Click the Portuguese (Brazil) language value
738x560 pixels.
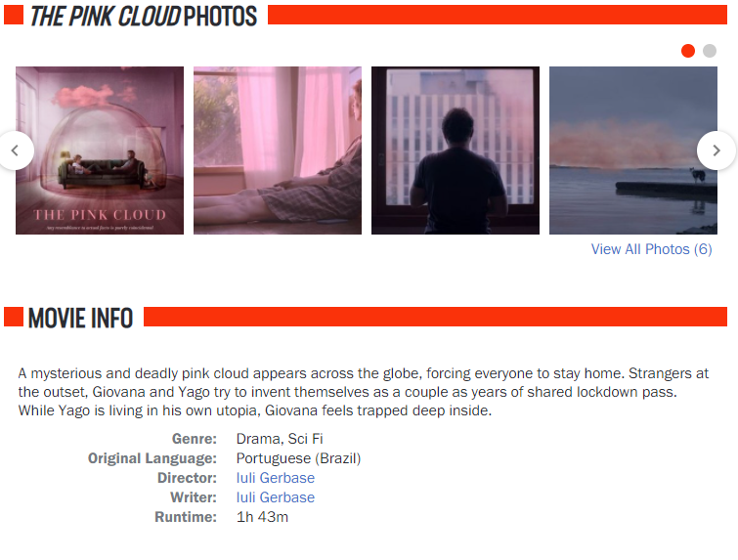point(298,458)
